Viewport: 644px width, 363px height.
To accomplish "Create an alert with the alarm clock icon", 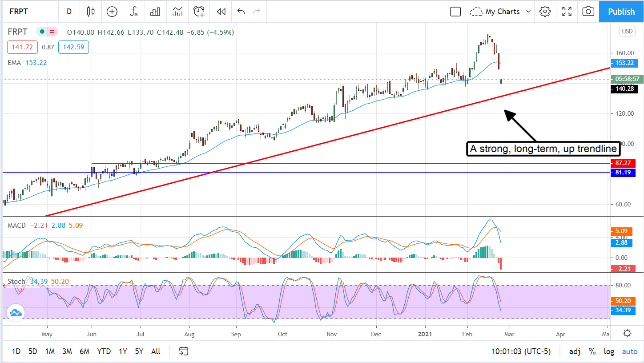I will click(x=199, y=12).
